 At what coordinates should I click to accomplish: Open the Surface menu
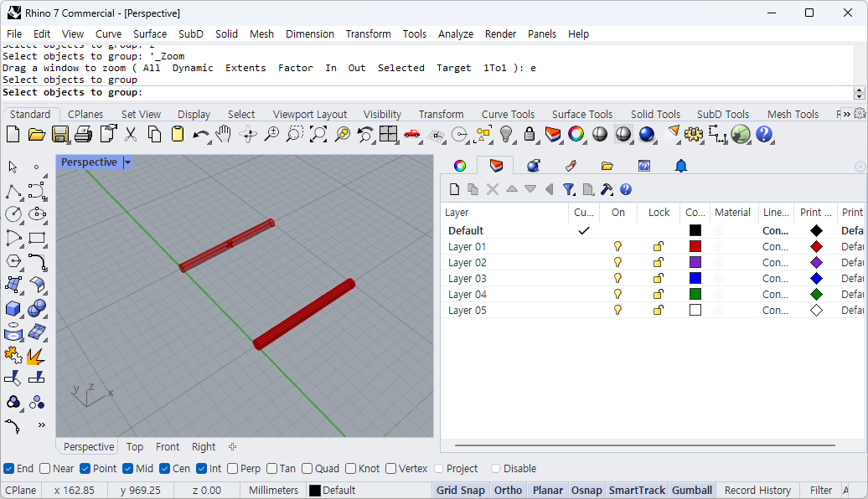click(149, 33)
